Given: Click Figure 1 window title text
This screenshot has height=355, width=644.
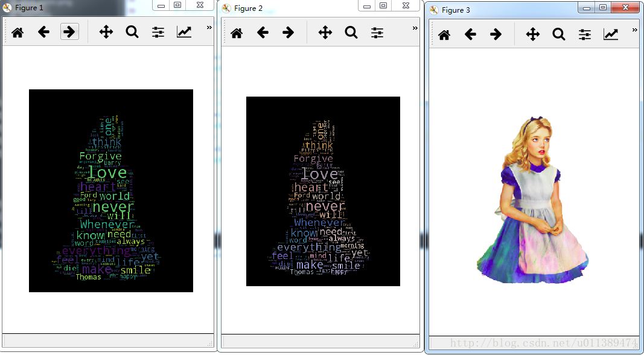Looking at the screenshot, I should coord(29,8).
